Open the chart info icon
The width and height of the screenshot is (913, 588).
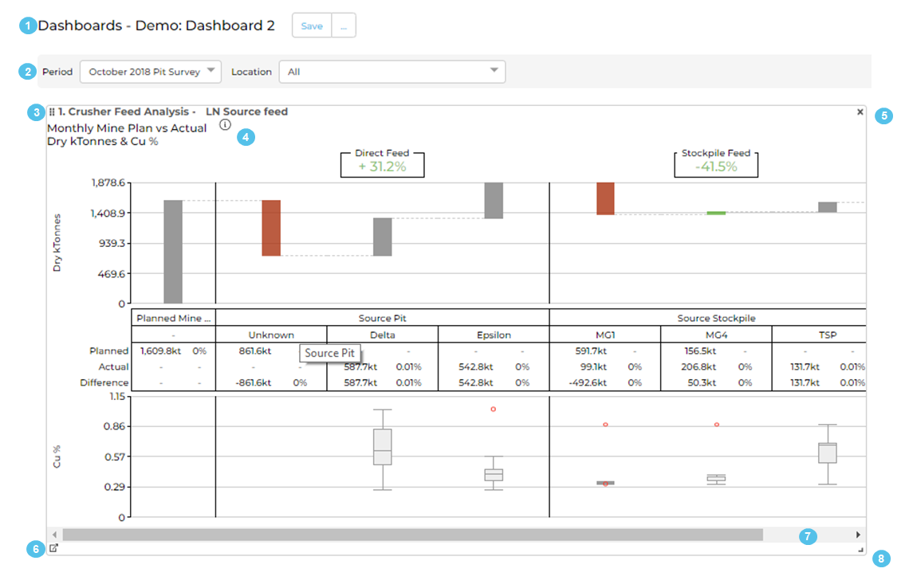point(225,125)
